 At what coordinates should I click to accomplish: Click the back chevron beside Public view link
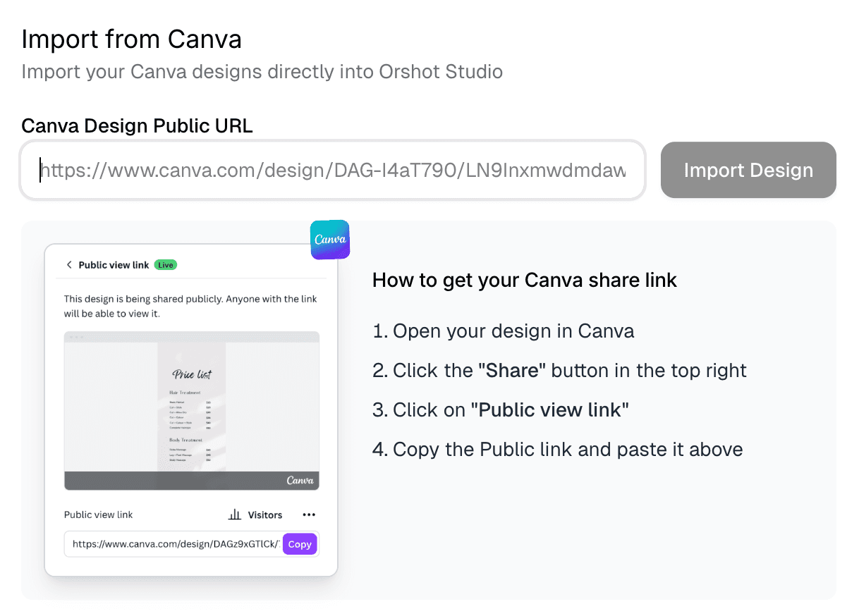(68, 266)
